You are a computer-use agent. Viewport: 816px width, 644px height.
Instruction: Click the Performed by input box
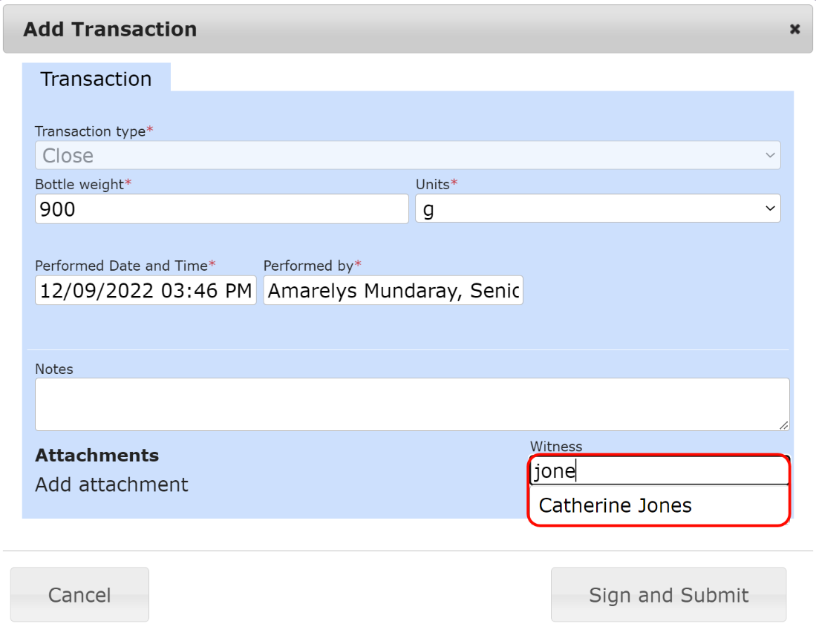(x=393, y=291)
